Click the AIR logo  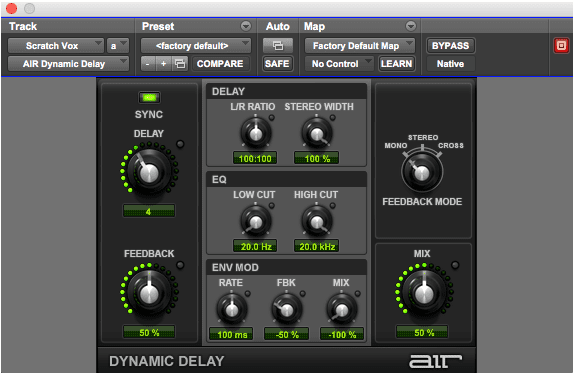[435, 361]
